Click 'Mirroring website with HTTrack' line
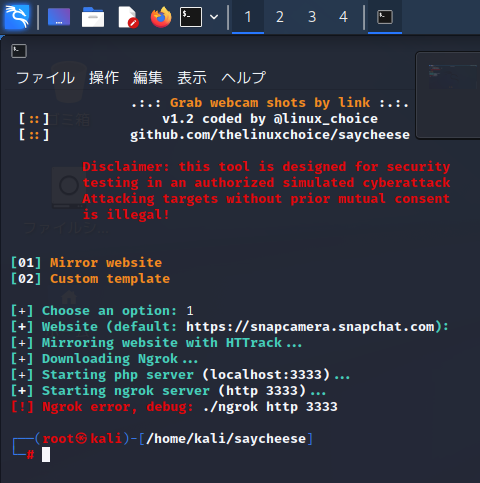 [157, 343]
